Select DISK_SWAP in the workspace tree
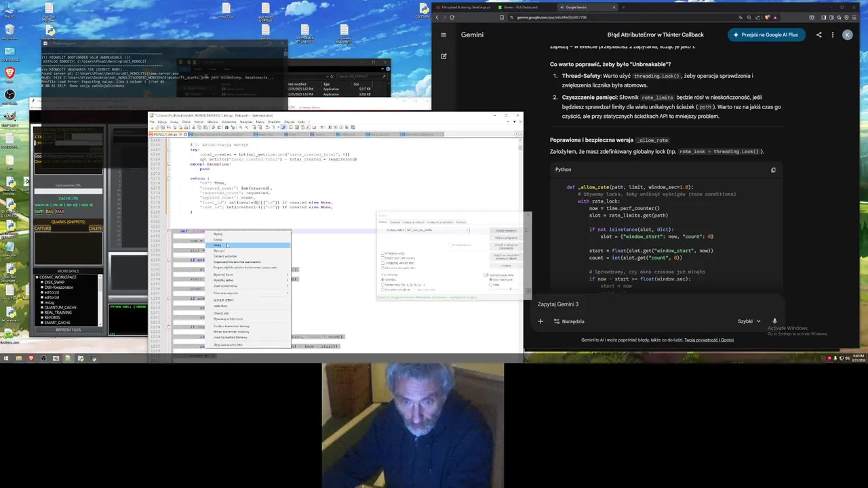Viewport: 868px width, 488px height. 54,282
